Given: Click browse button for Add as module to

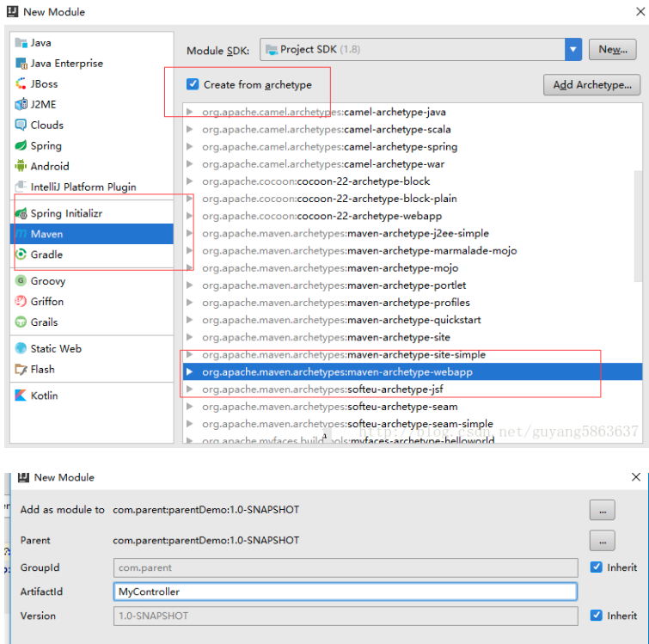Looking at the screenshot, I should point(603,510).
